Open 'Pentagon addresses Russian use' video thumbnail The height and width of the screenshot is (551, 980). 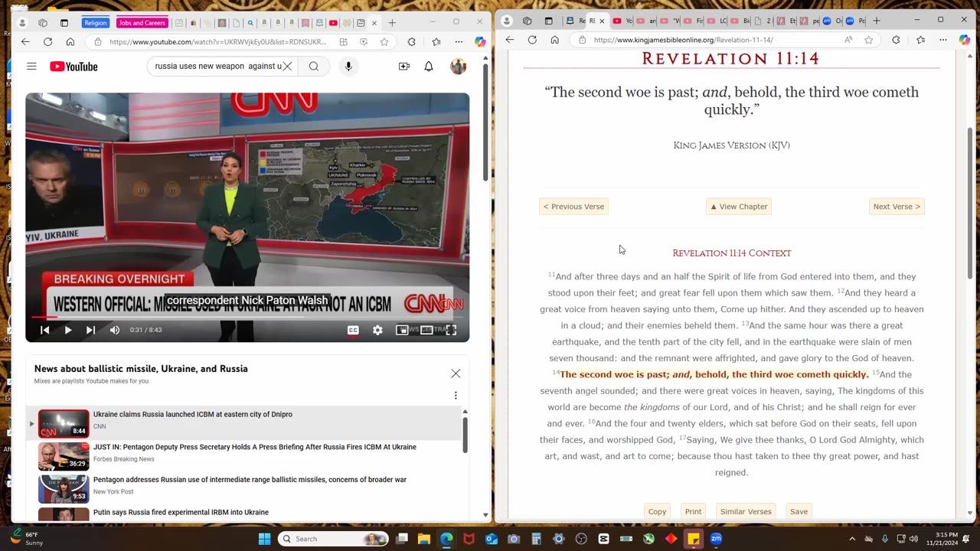point(64,489)
